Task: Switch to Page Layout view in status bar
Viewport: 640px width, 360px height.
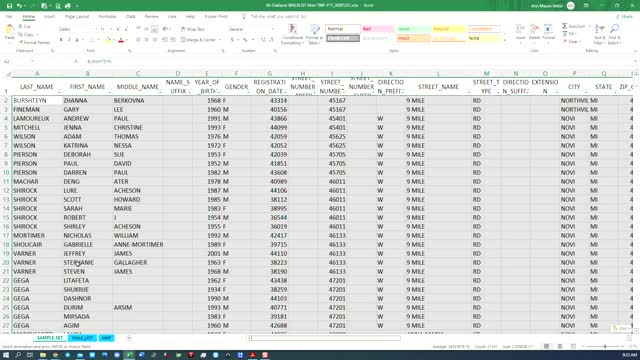Action: tap(560, 347)
